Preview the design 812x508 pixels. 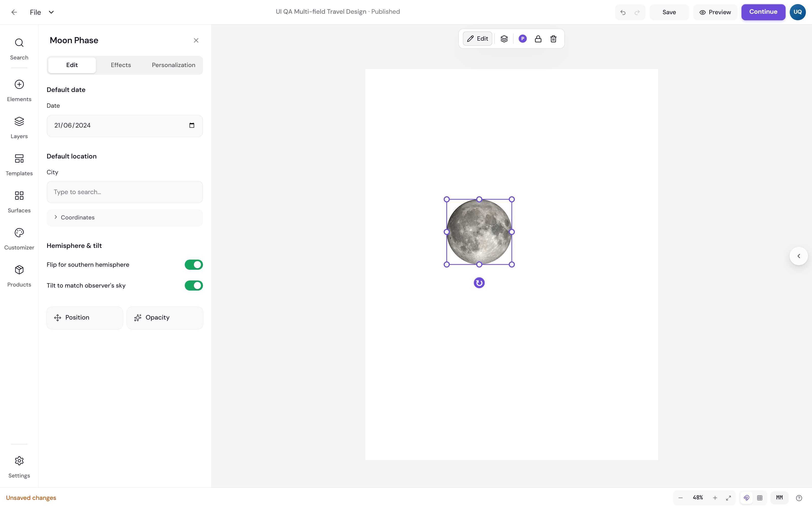[715, 12]
